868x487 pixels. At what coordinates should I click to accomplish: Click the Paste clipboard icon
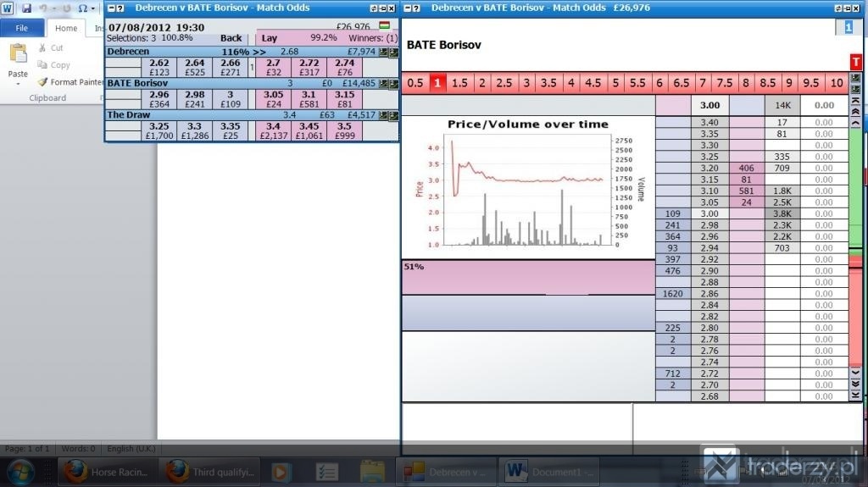[x=18, y=54]
